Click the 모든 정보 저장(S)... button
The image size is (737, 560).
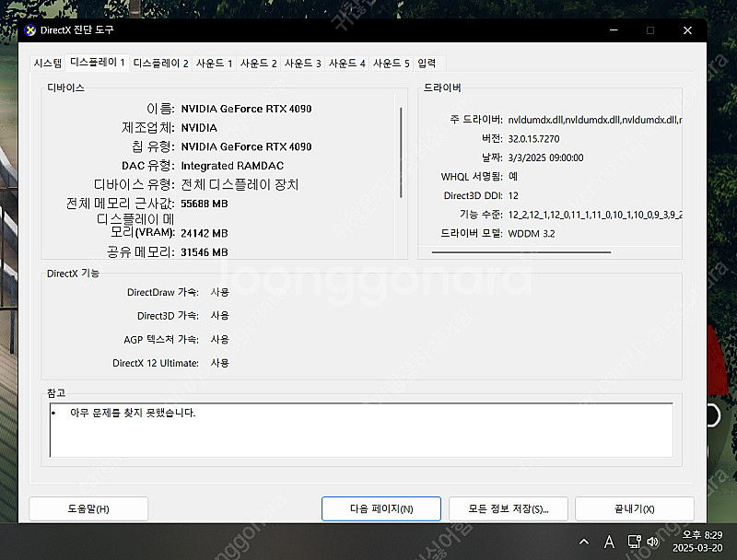(508, 508)
